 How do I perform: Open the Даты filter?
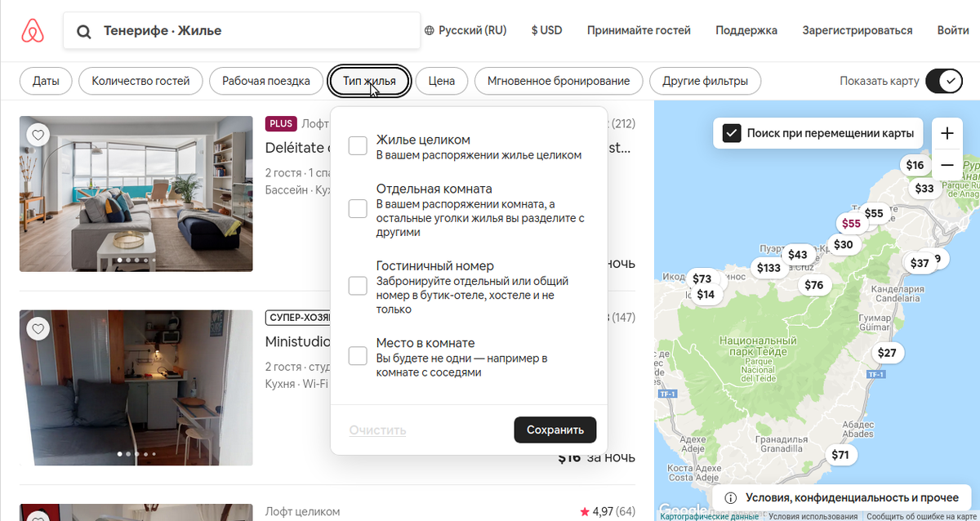click(x=45, y=81)
